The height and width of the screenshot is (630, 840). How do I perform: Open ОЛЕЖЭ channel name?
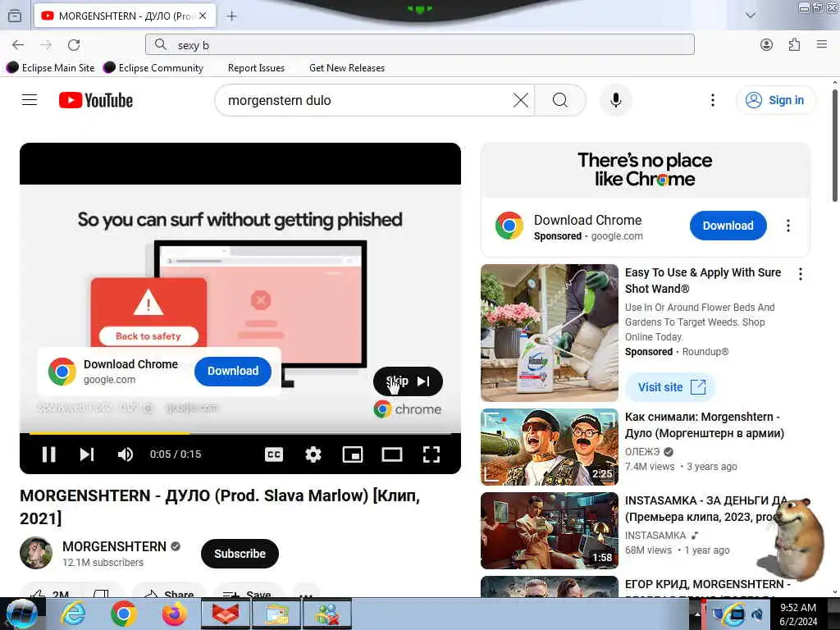click(642, 452)
